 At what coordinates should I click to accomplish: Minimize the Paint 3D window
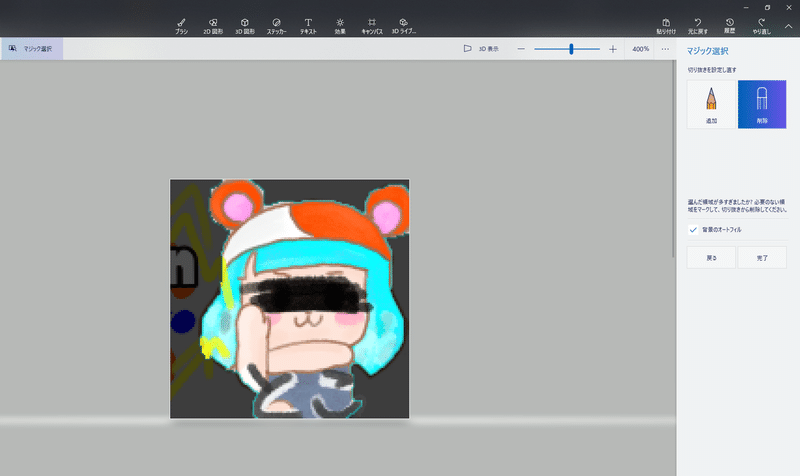point(746,8)
